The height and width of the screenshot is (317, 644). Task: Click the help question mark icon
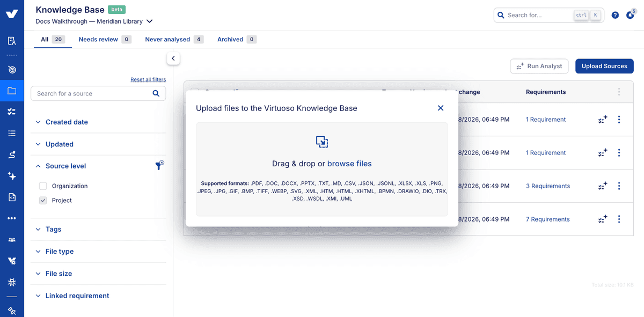click(x=615, y=15)
